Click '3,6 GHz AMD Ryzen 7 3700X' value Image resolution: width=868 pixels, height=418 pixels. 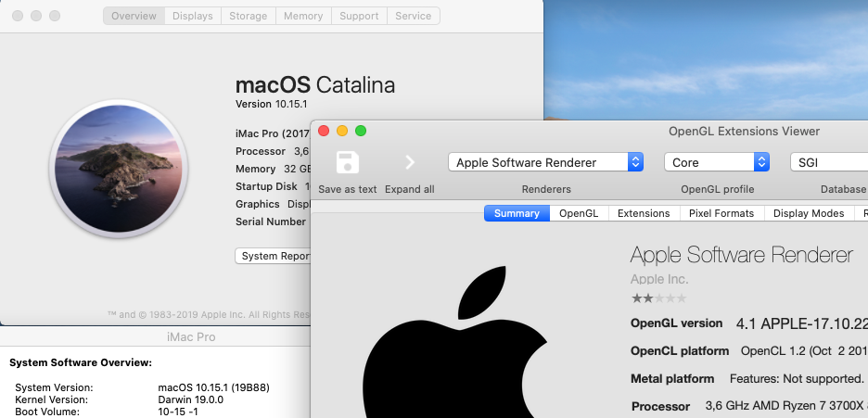[785, 406]
